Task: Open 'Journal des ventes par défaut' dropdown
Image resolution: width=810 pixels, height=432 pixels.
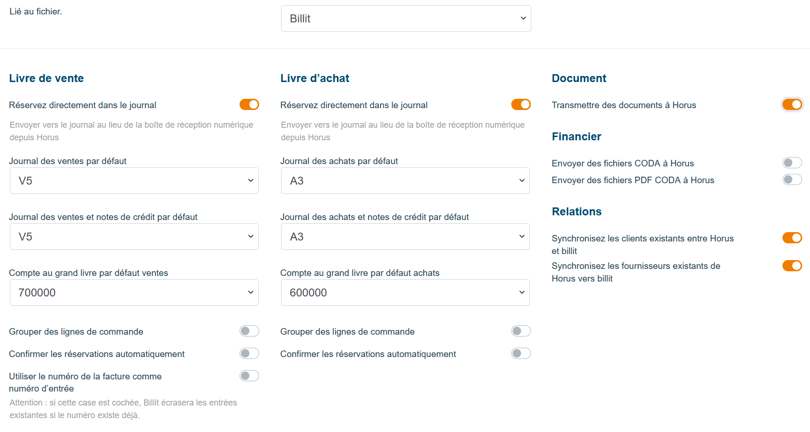Action: click(x=134, y=181)
